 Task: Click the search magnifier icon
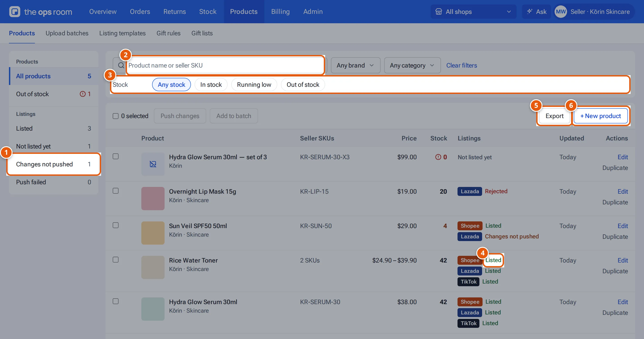point(121,65)
